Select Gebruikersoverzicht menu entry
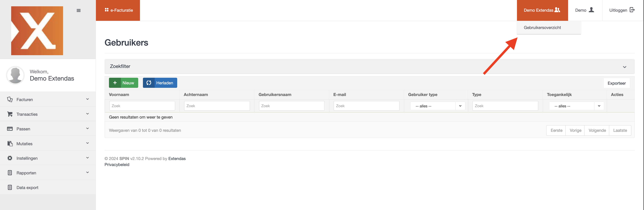 (542, 28)
